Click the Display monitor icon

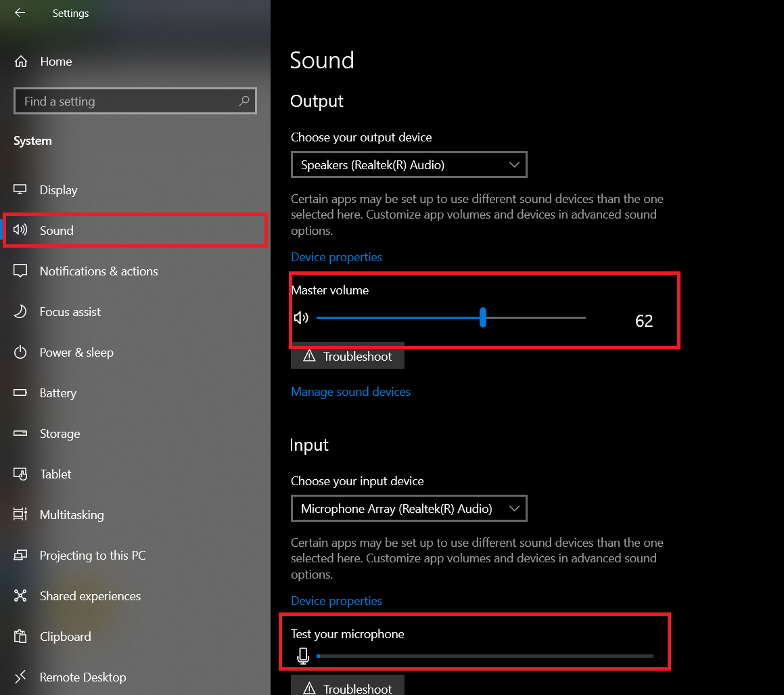tap(20, 190)
